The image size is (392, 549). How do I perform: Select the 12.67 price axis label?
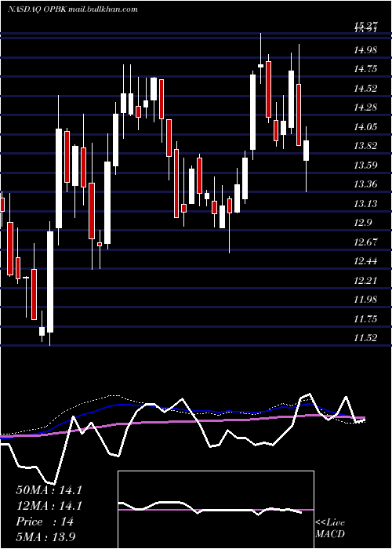pyautogui.click(x=365, y=242)
